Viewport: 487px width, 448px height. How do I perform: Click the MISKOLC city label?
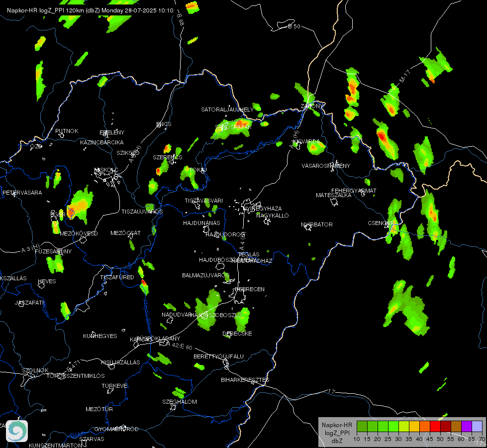[x=106, y=170]
